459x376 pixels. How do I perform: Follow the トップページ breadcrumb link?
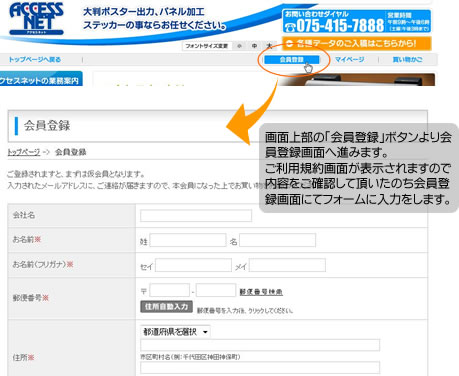click(x=24, y=152)
